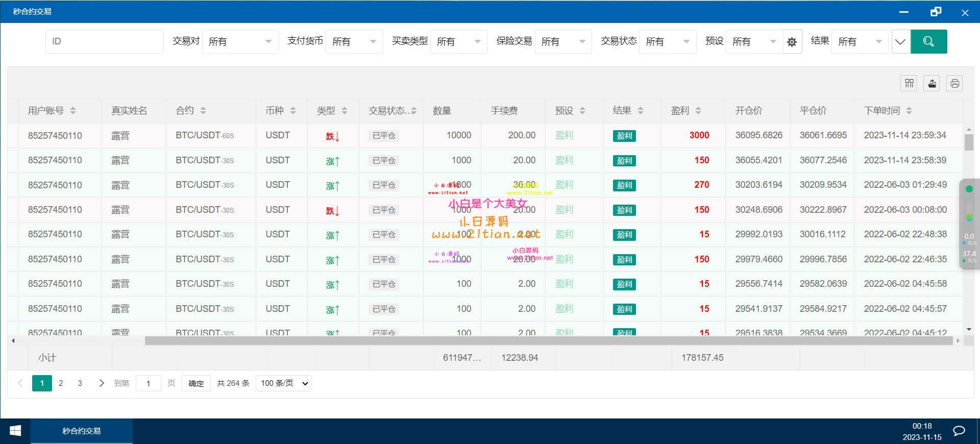Click timestamp 2022-06-02 22:46:35

click(905, 259)
